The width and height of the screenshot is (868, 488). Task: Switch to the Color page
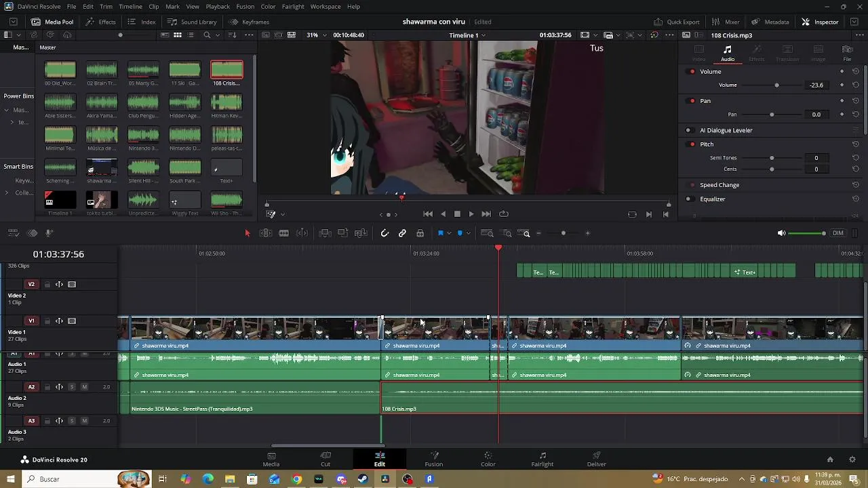pos(488,459)
